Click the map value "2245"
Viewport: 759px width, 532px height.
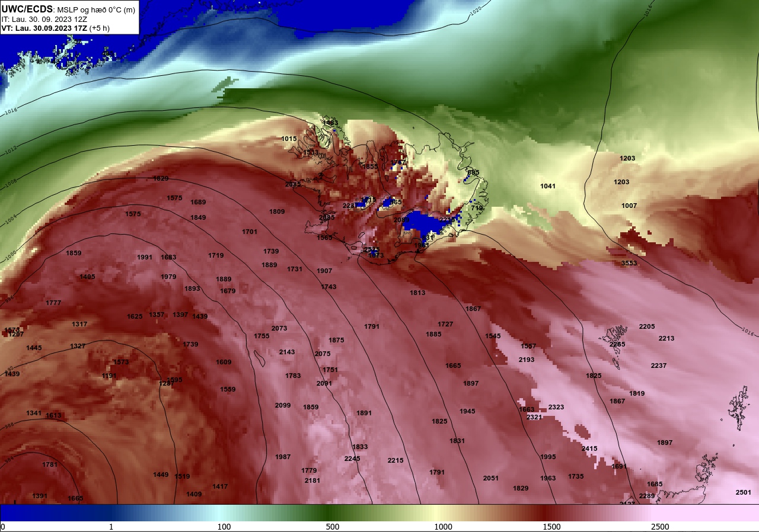352,459
